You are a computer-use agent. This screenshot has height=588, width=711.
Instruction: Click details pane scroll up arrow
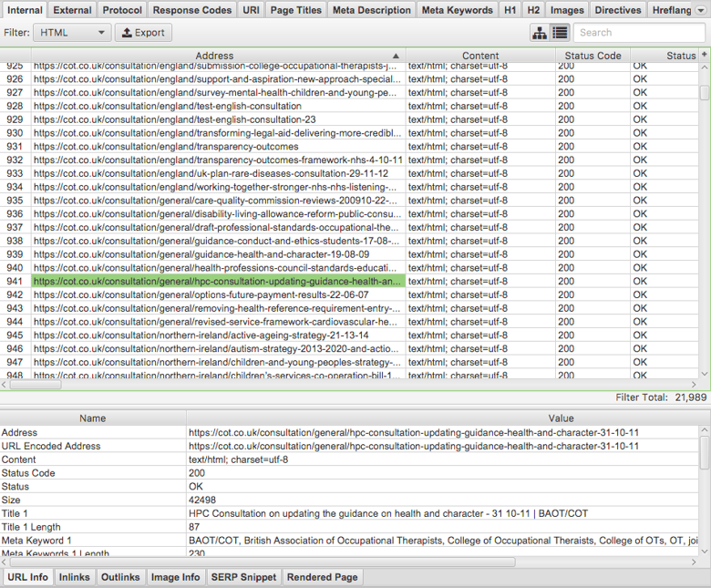(x=705, y=429)
